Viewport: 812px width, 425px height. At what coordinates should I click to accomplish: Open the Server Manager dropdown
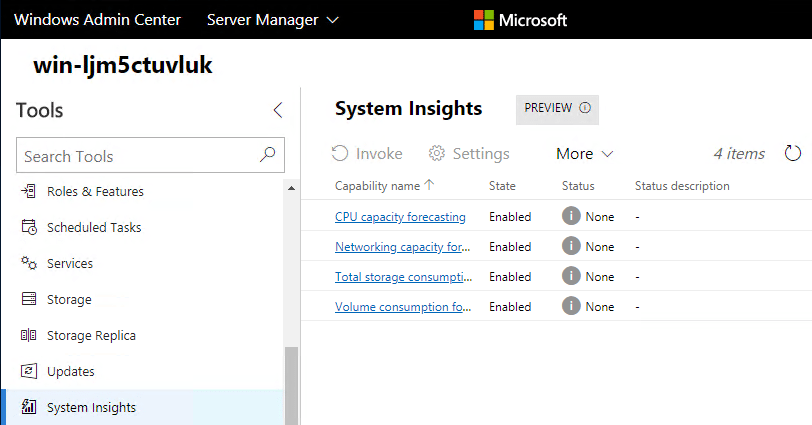(x=272, y=20)
